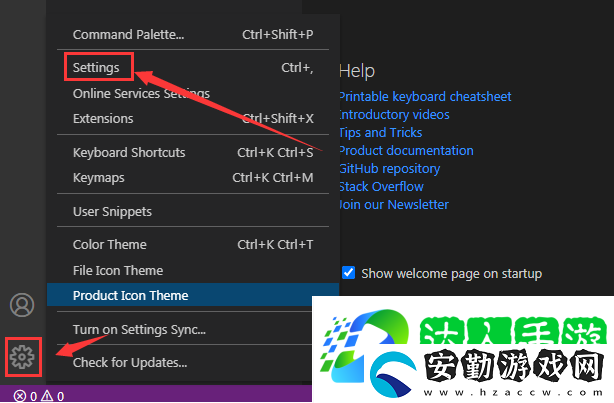Open Stack Overflow link
Screen dimensions: 614x403
pyautogui.click(x=381, y=186)
